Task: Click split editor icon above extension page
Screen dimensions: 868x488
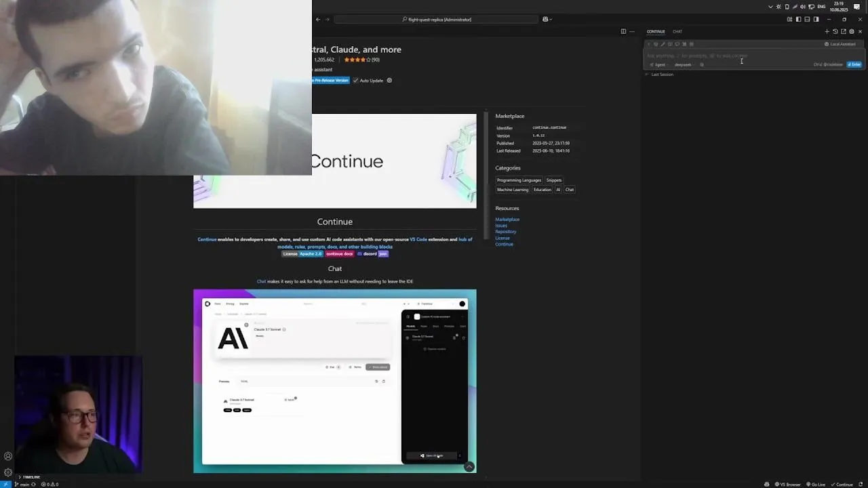Action: 623,31
